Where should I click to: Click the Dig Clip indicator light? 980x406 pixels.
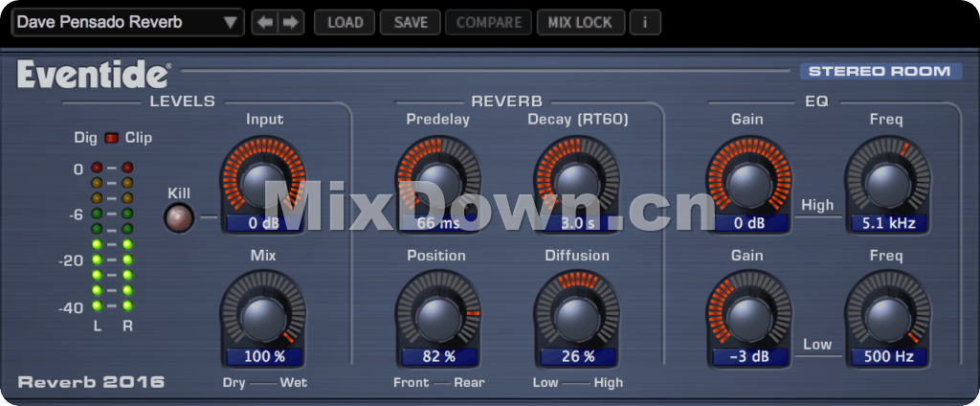(x=112, y=138)
